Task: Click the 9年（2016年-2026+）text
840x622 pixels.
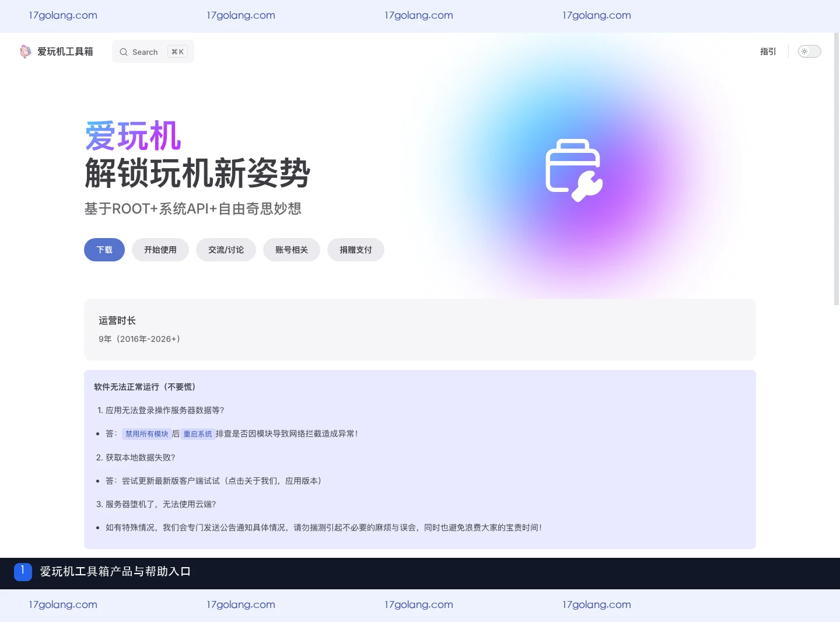Action: point(139,339)
